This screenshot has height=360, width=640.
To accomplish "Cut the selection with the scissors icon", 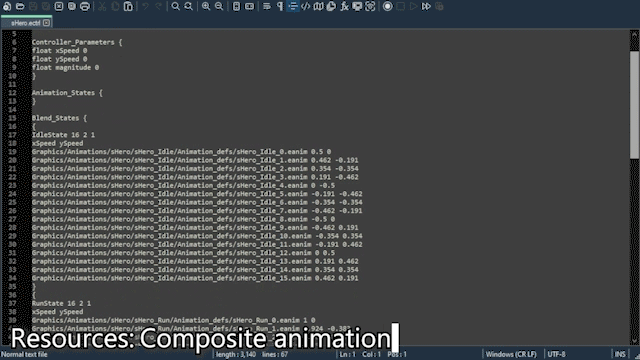I will (x=102, y=6).
